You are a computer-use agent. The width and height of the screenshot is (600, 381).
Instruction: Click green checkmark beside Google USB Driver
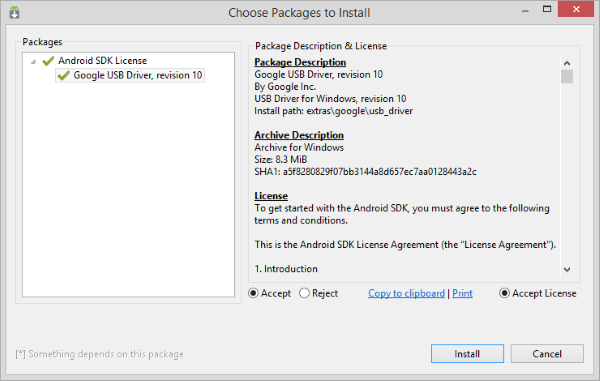tap(63, 75)
